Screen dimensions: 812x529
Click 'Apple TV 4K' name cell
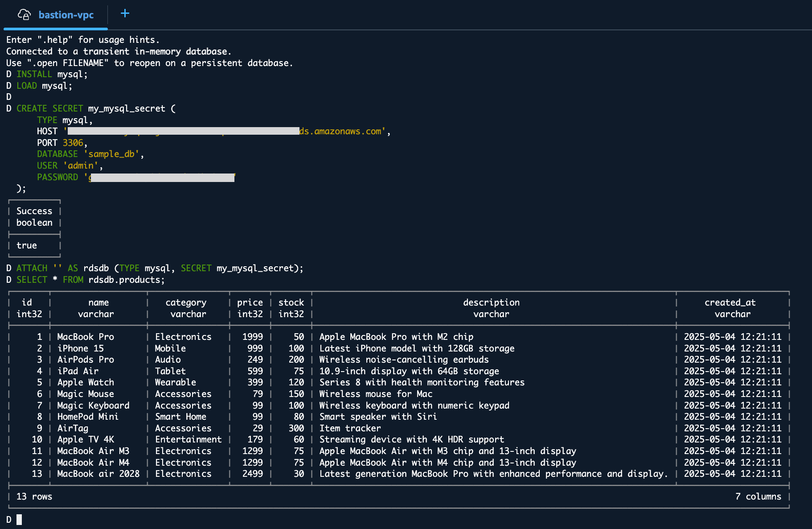coord(86,439)
